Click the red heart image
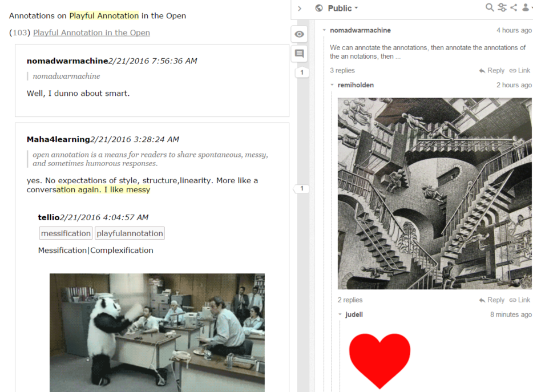 379,361
